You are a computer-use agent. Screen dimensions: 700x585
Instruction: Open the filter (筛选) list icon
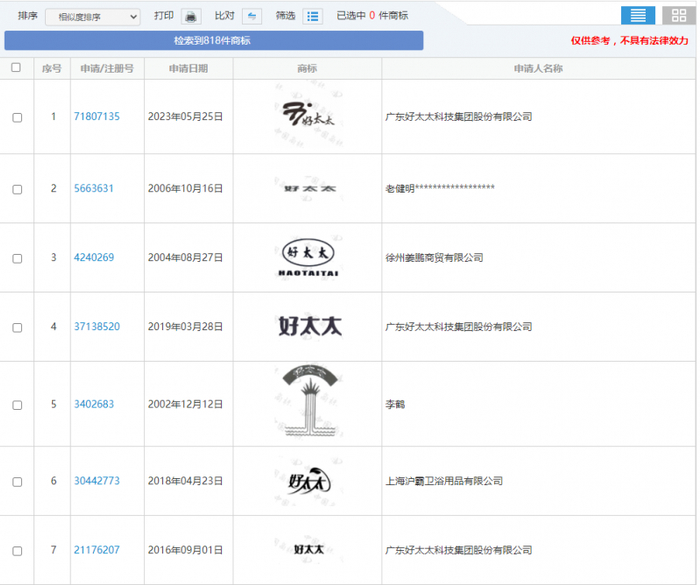coord(312,17)
